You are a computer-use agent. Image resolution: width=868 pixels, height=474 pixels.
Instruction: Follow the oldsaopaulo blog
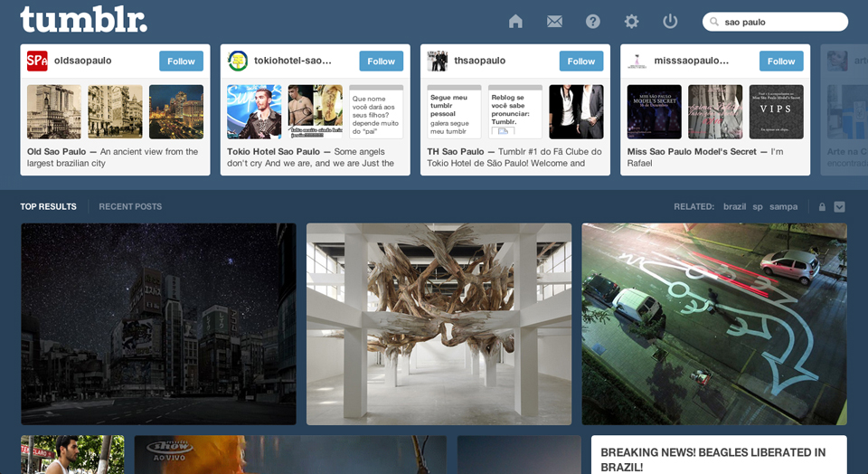(181, 61)
